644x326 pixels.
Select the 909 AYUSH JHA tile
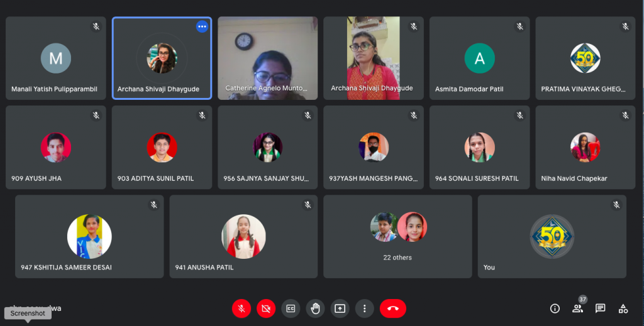(x=56, y=148)
